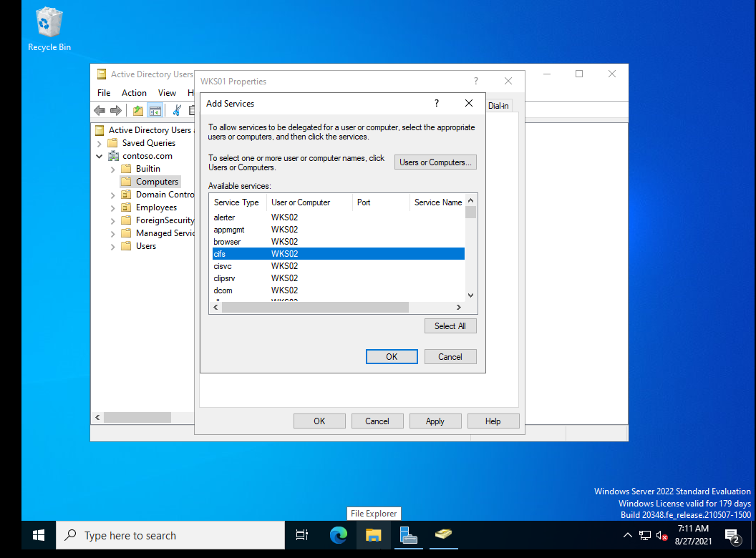
Task: Expand the ForeignSecurityPrincipals node
Action: coord(113,220)
